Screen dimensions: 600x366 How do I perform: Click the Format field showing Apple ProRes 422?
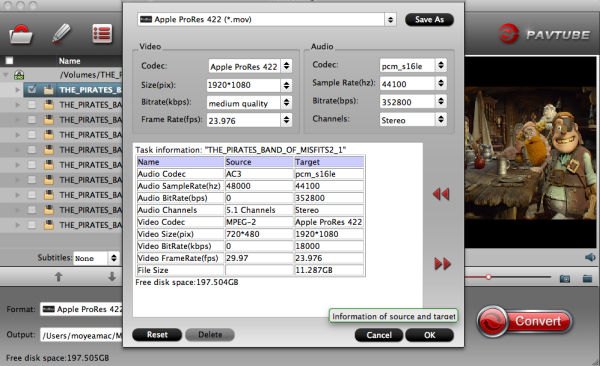81,309
